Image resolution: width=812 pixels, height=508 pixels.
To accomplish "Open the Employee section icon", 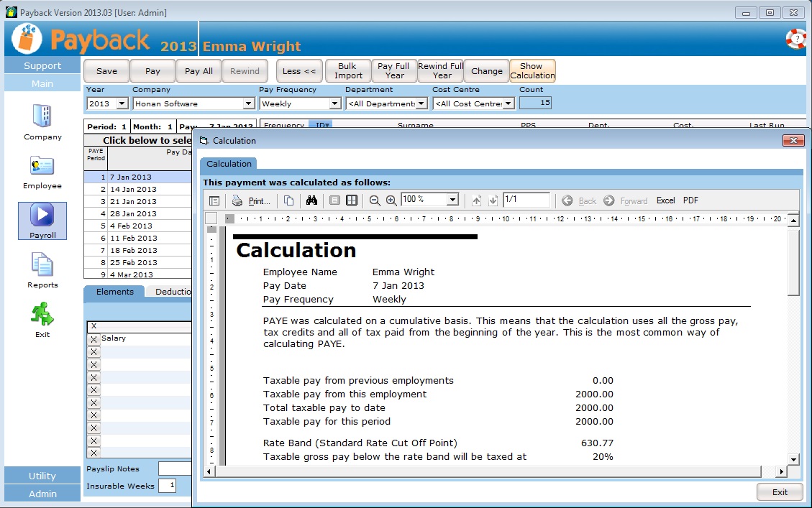I will click(42, 166).
